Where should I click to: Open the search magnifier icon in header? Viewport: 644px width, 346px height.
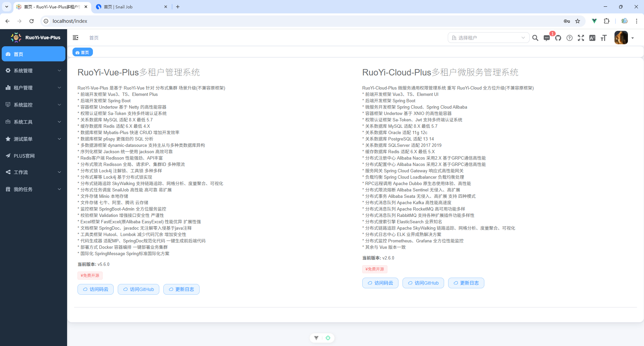[535, 38]
